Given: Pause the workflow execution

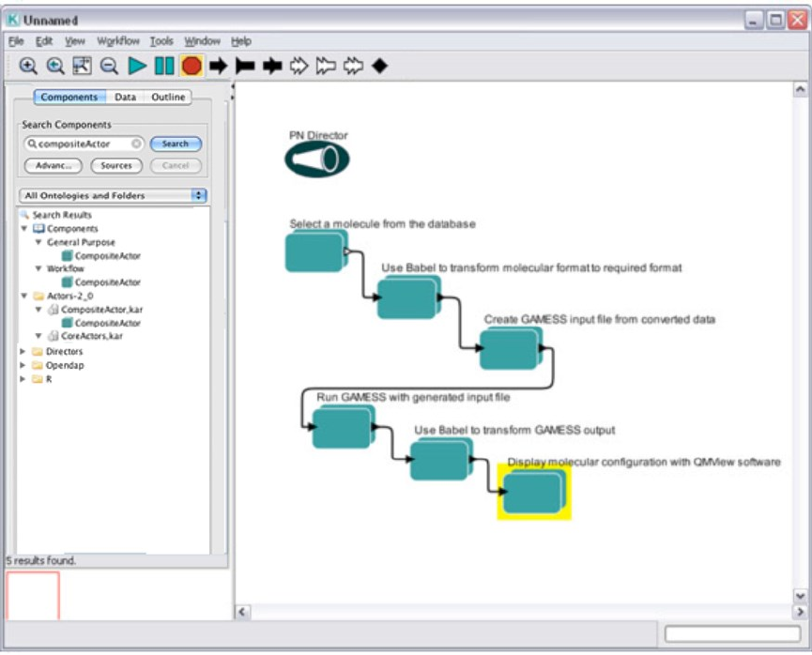Looking at the screenshot, I should click(x=164, y=66).
